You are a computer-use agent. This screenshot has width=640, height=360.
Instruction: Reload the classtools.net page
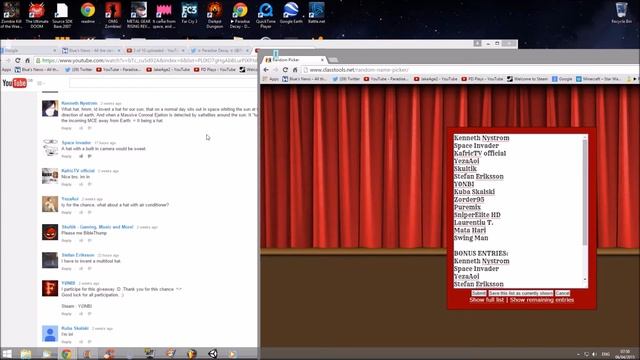point(285,70)
